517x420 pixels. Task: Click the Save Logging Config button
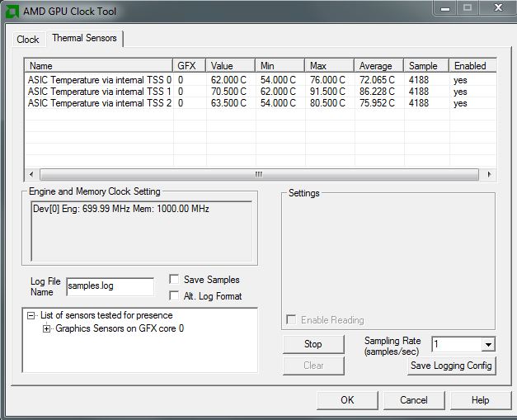[451, 366]
